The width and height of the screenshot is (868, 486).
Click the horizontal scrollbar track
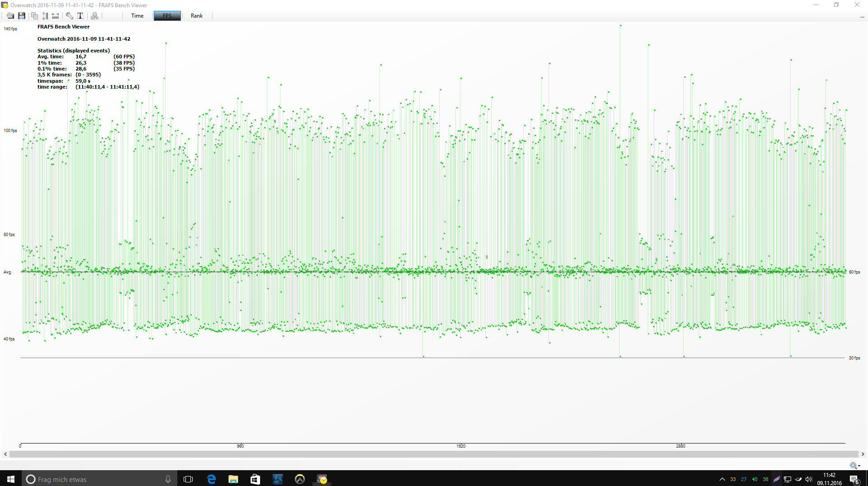click(434, 454)
